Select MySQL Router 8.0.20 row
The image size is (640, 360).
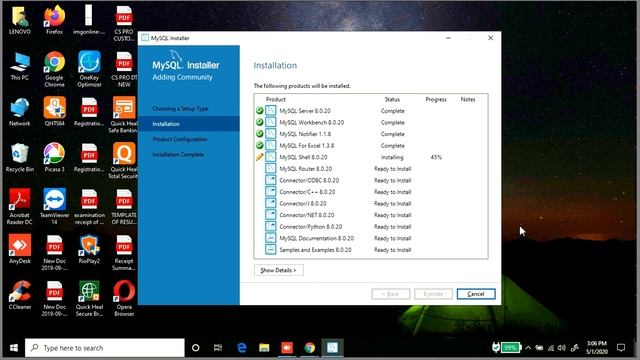(x=371, y=169)
